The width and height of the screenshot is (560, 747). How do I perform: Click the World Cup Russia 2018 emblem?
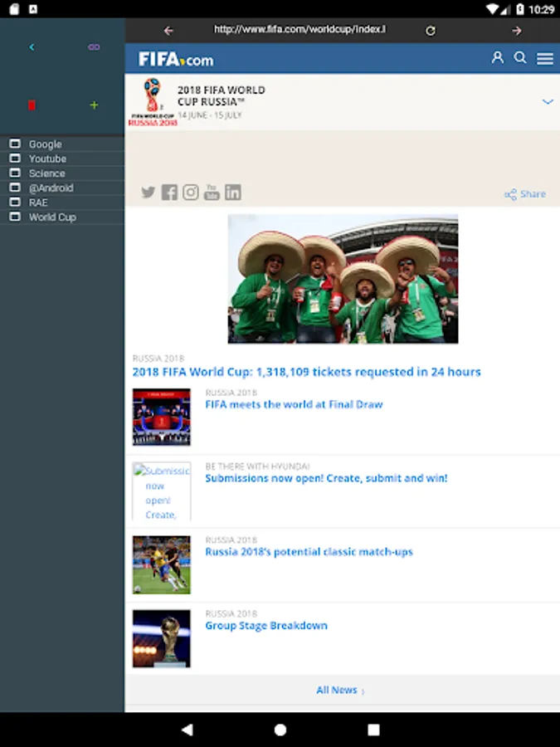153,102
